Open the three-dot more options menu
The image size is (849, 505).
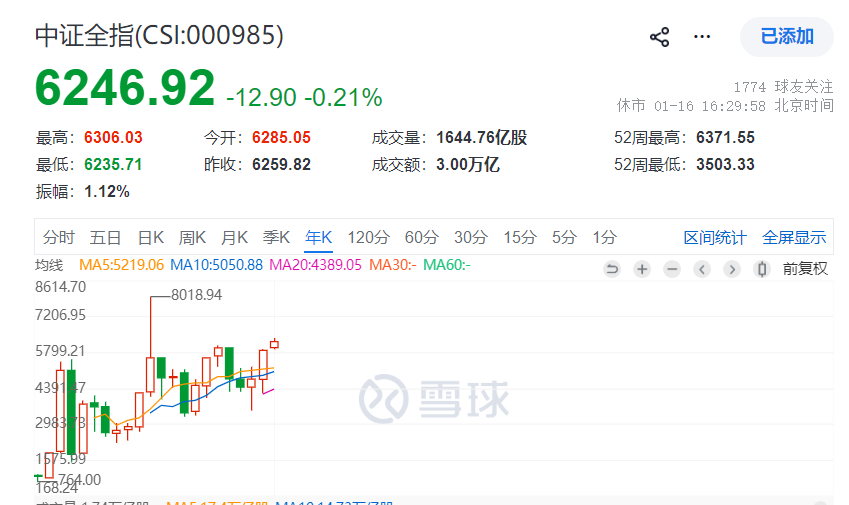click(702, 37)
